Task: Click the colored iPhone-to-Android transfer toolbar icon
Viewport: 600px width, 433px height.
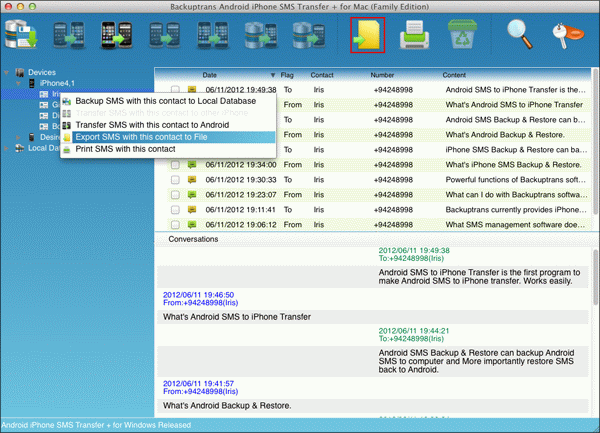Action: [116, 35]
